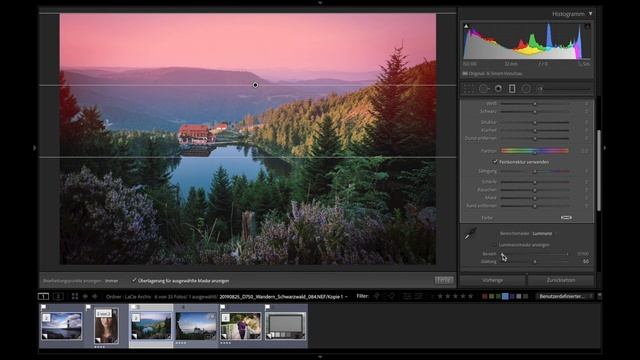Image resolution: width=640 pixels, height=360 pixels.
Task: Adjust the Klarheit slider
Action: (535, 131)
